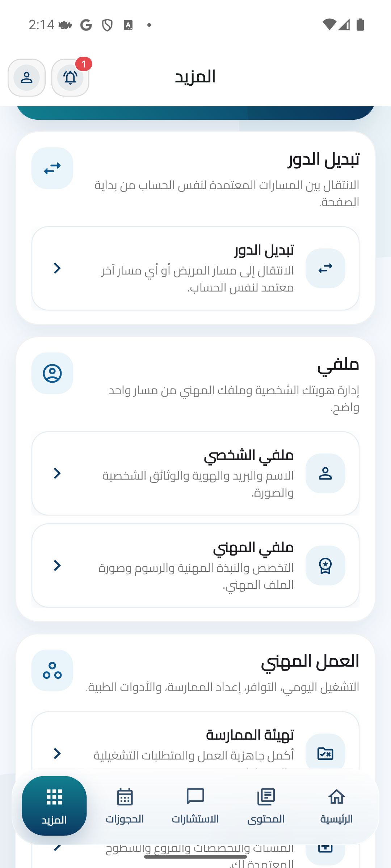
Task: Open ملفي المهني via its chevron arrow
Action: 57,566
